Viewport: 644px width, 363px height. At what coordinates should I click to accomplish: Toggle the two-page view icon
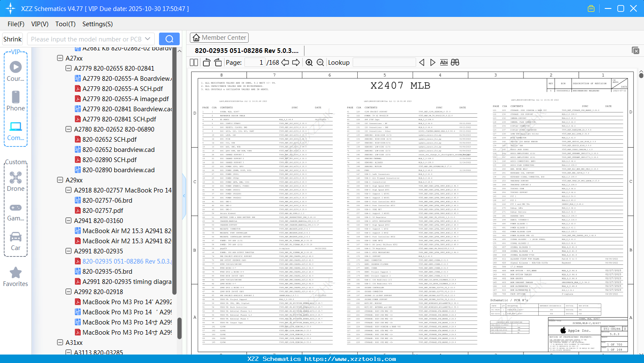click(194, 63)
